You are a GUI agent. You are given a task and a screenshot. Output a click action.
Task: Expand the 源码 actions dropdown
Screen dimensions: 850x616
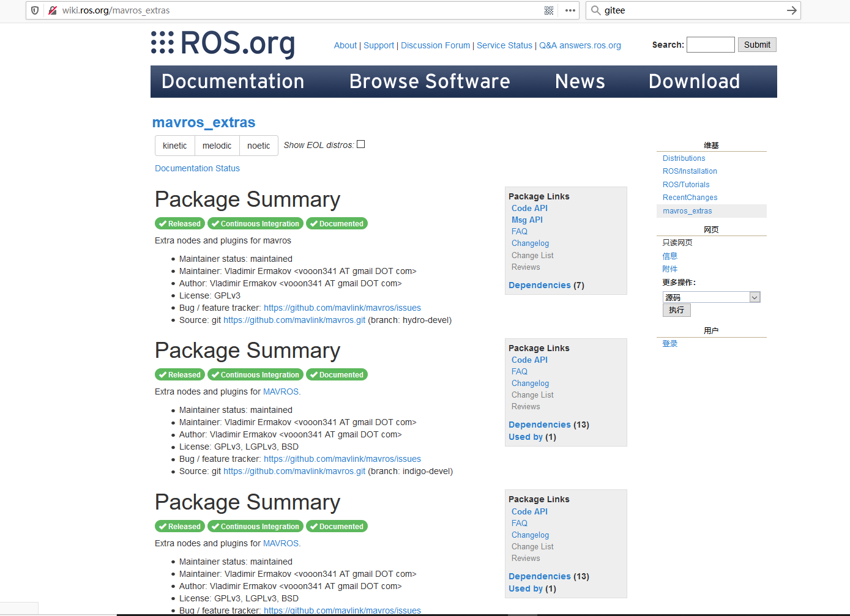point(711,297)
